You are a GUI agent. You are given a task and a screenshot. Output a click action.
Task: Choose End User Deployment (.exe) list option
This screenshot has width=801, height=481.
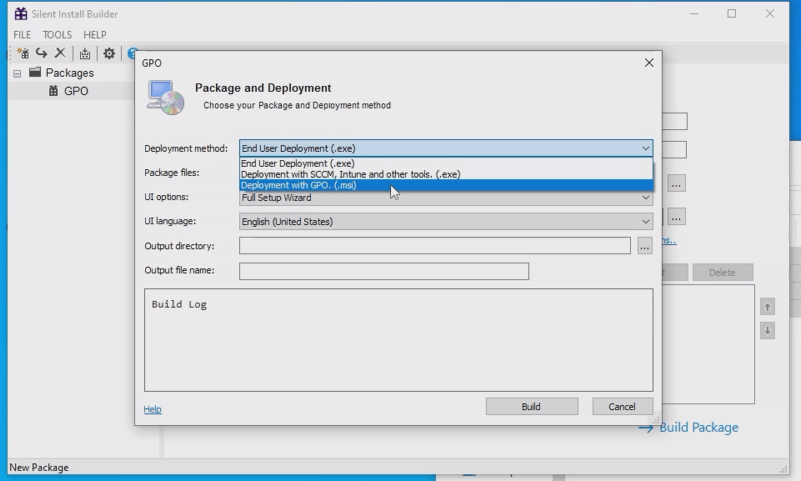click(446, 163)
